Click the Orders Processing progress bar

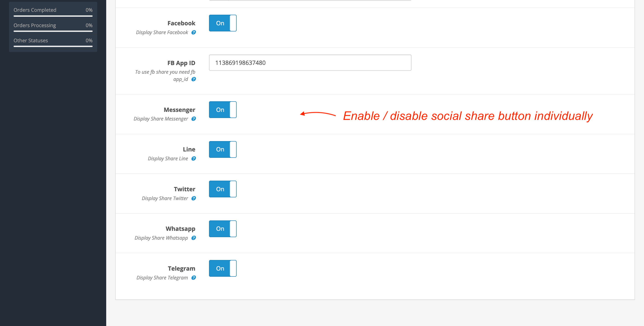click(53, 31)
